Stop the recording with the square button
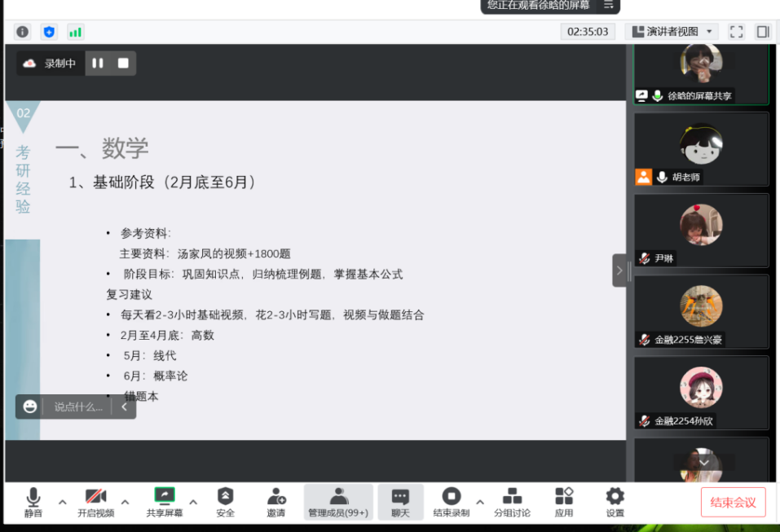Viewport: 780px width, 532px height. [x=123, y=64]
